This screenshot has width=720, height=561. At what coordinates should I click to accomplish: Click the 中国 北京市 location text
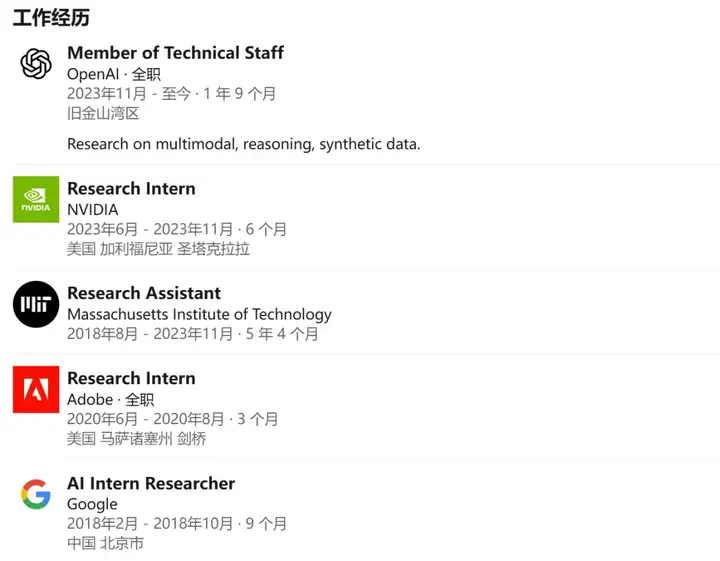(x=106, y=544)
